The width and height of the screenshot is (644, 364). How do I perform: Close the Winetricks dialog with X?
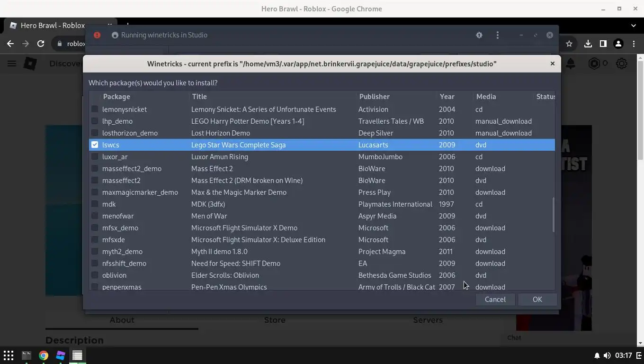tap(552, 64)
